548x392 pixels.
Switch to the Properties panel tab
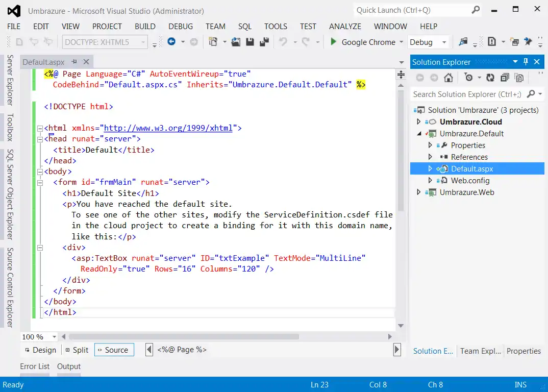pyautogui.click(x=524, y=351)
